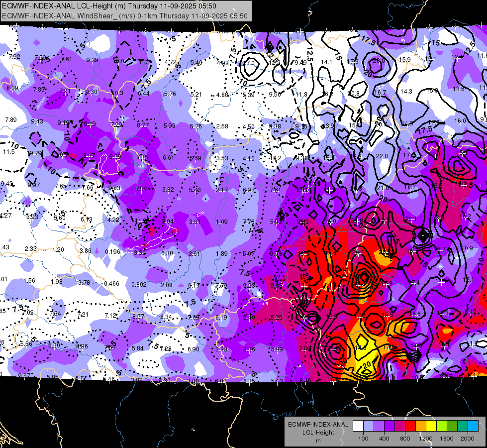The width and height of the screenshot is (487, 448).
Task: Click the teal legend swatch
Action: [463, 426]
